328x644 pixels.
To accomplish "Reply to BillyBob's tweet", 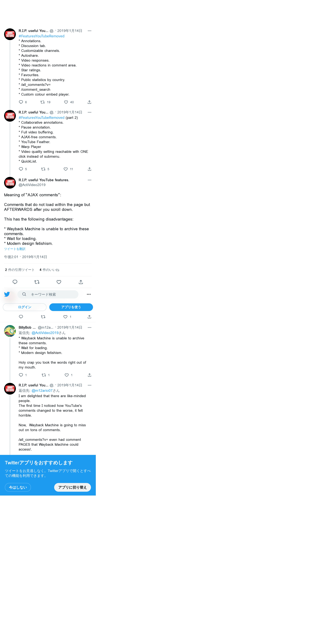I will point(21,375).
